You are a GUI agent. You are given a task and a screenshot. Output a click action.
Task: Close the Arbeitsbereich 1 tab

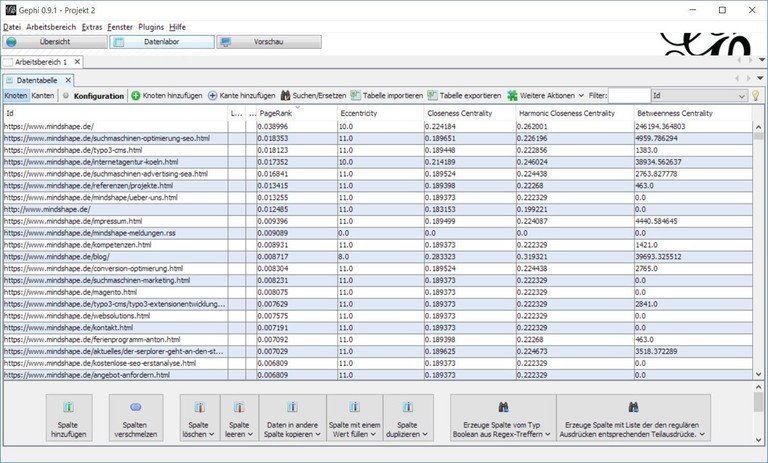point(77,62)
